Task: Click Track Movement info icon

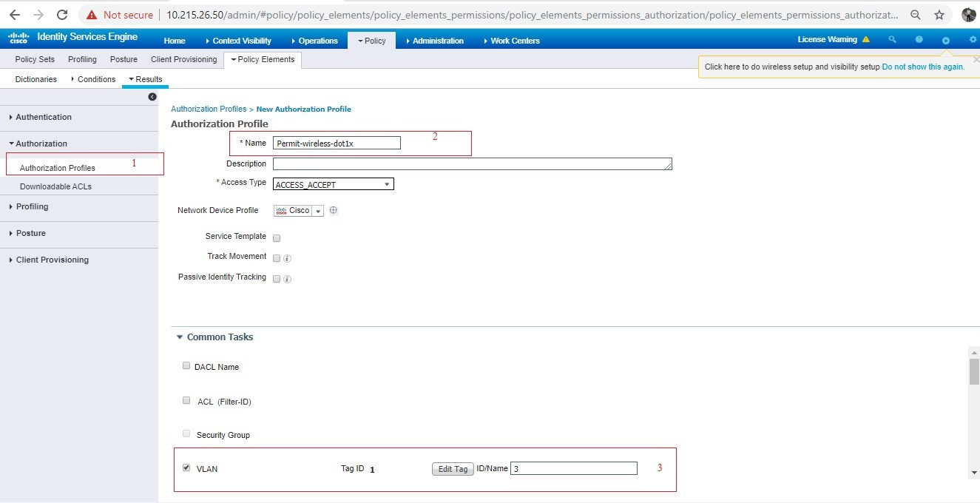Action: coord(287,259)
